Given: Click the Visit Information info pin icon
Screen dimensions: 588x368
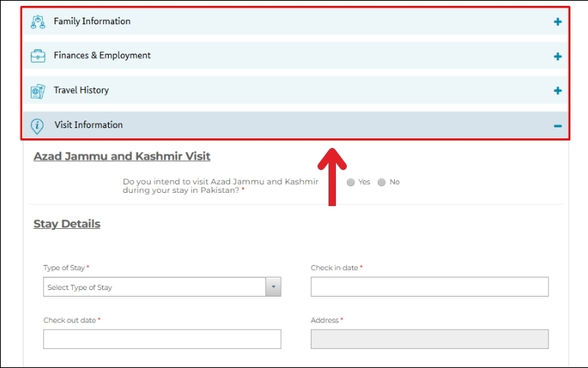Looking at the screenshot, I should [37, 126].
